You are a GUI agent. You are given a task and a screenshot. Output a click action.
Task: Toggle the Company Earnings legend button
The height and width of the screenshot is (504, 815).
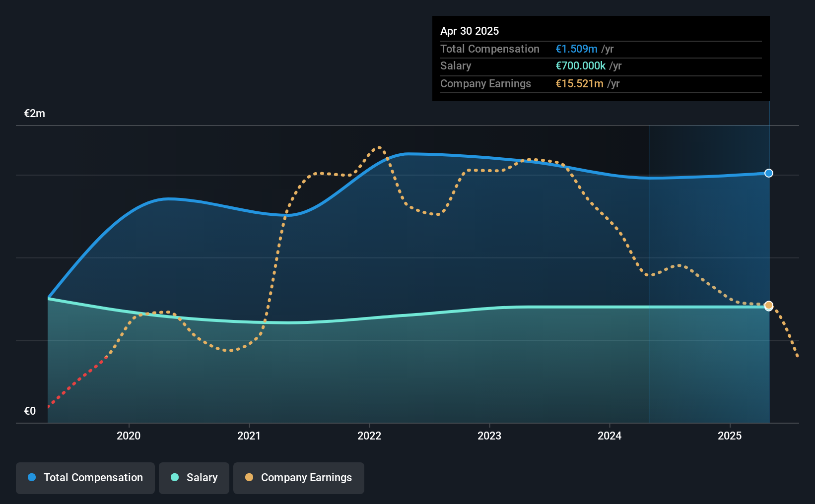coord(299,478)
